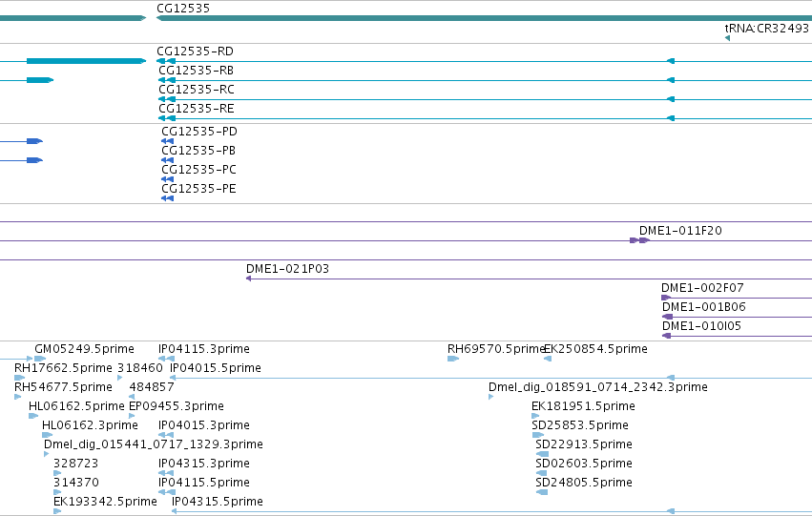Select EST HL06162.5prime label
The width and height of the screenshot is (812, 516).
(76, 407)
